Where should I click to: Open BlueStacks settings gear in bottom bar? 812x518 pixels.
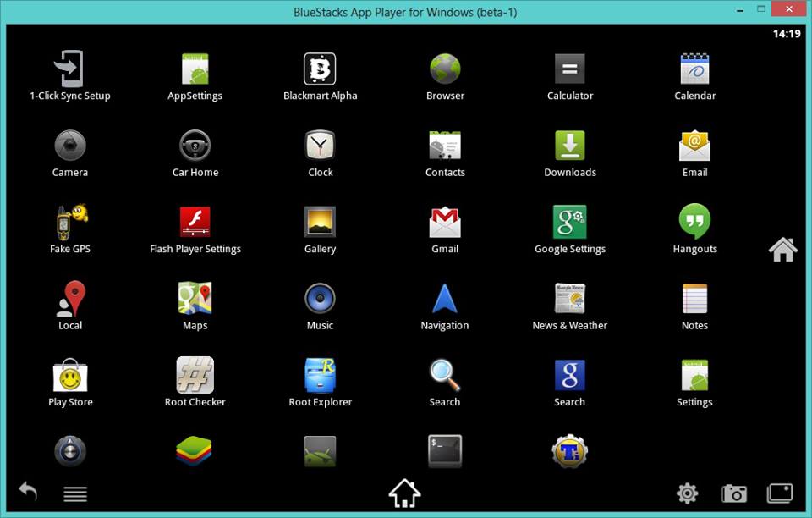tap(687, 493)
